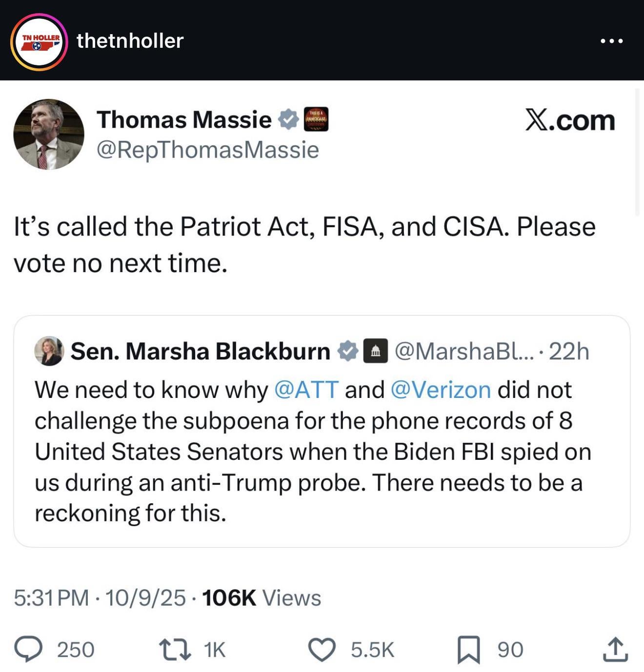Open Sen. Marsha Blackburn's avatar
The width and height of the screenshot is (644, 672).
pyautogui.click(x=49, y=351)
